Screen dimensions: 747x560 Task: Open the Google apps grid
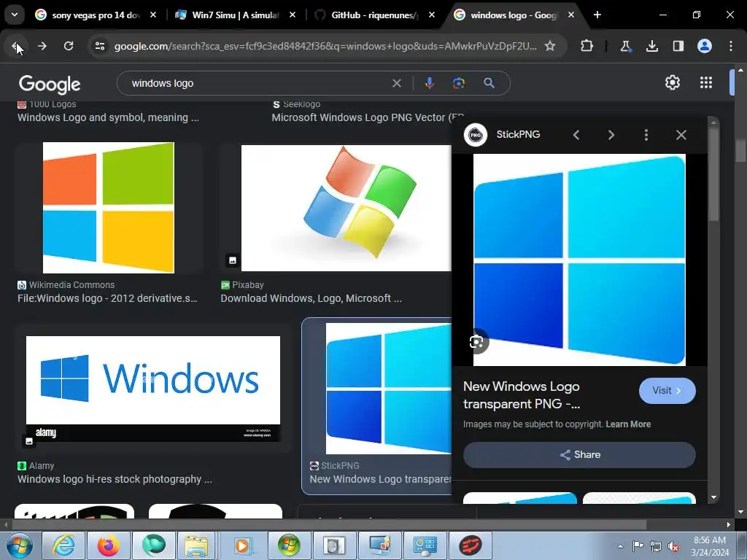tap(706, 83)
